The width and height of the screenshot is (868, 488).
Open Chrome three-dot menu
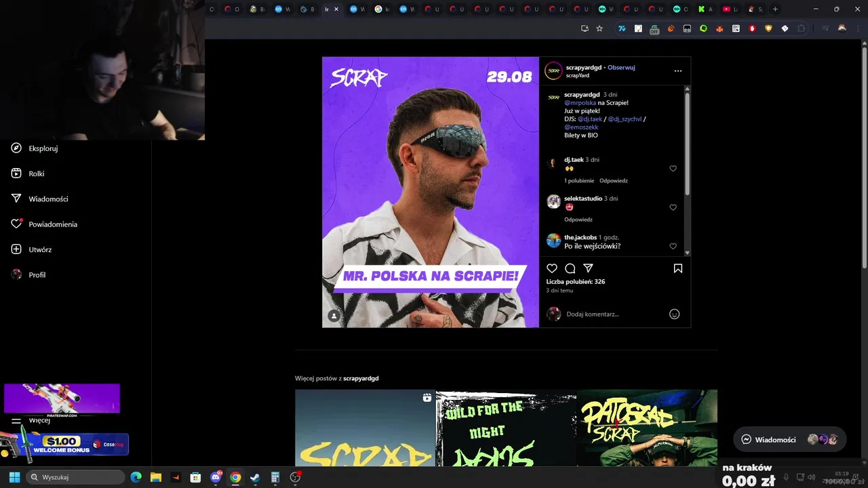(859, 28)
